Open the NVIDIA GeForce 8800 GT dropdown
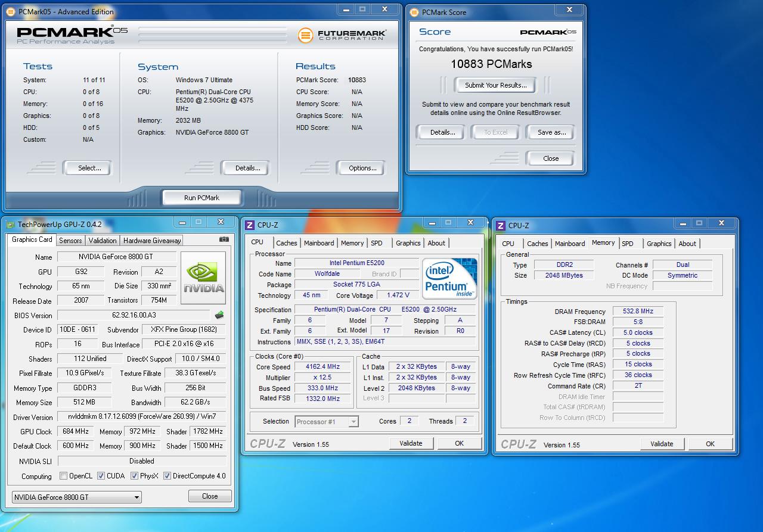The height and width of the screenshot is (532, 763). 76,497
